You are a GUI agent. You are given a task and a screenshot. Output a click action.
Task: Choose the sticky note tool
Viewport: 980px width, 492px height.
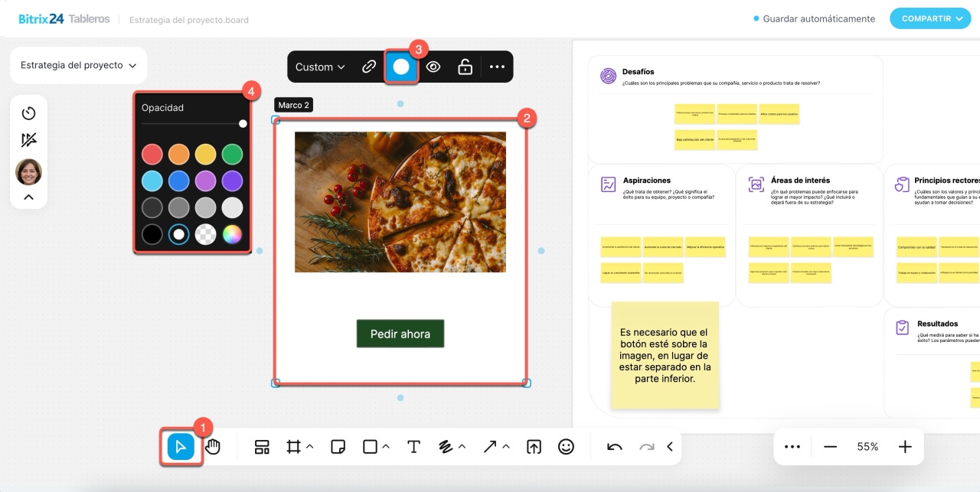pos(338,447)
